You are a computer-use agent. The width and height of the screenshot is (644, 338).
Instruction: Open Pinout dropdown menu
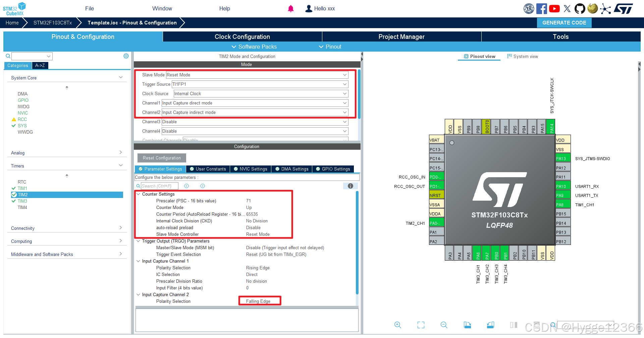pos(330,47)
